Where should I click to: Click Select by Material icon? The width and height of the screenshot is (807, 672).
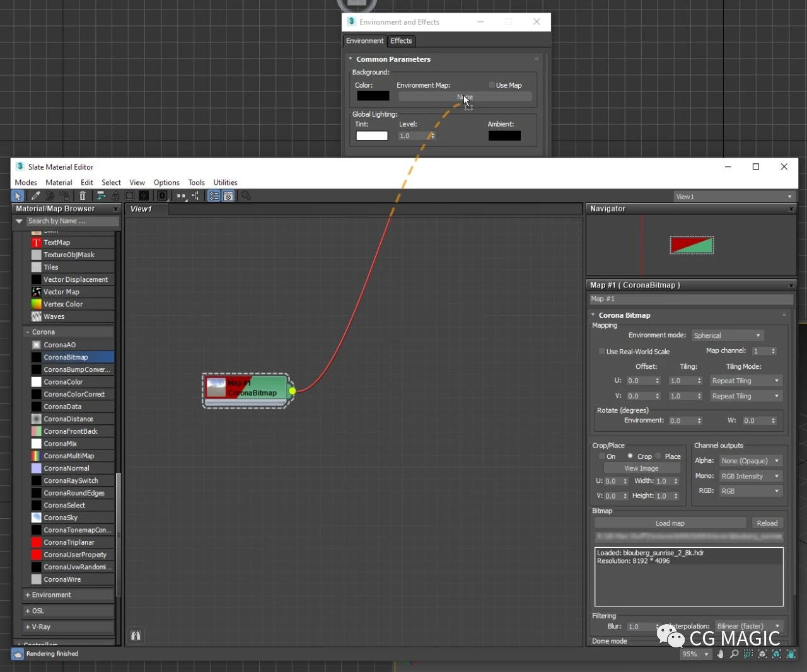[245, 196]
